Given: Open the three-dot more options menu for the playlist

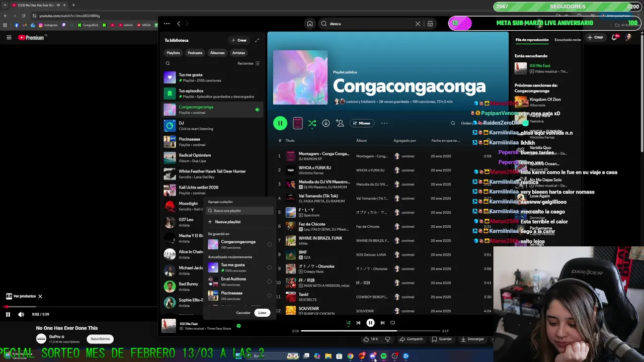Looking at the screenshot, I should [384, 123].
